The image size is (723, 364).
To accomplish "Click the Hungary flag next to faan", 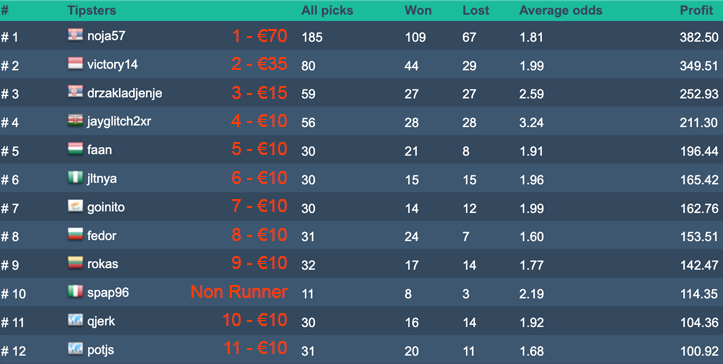I will point(75,149).
